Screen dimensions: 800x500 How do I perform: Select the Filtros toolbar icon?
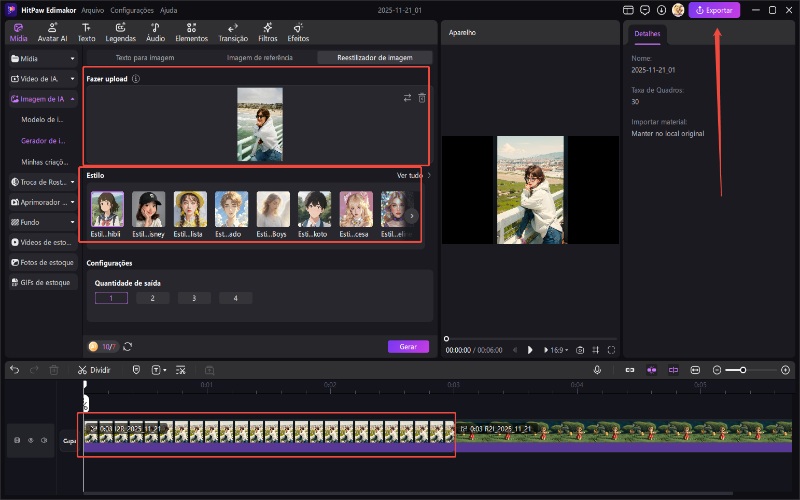tap(269, 32)
